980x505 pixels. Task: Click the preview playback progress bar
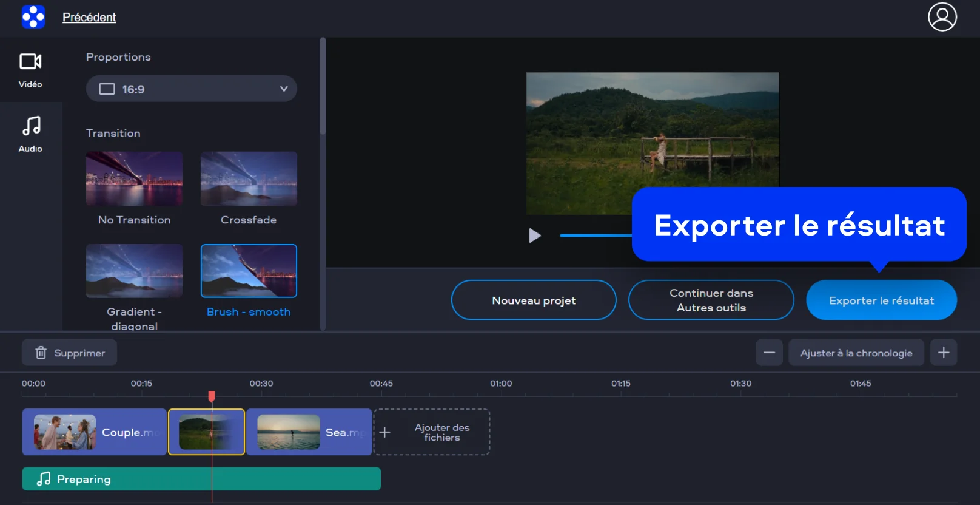[594, 236]
